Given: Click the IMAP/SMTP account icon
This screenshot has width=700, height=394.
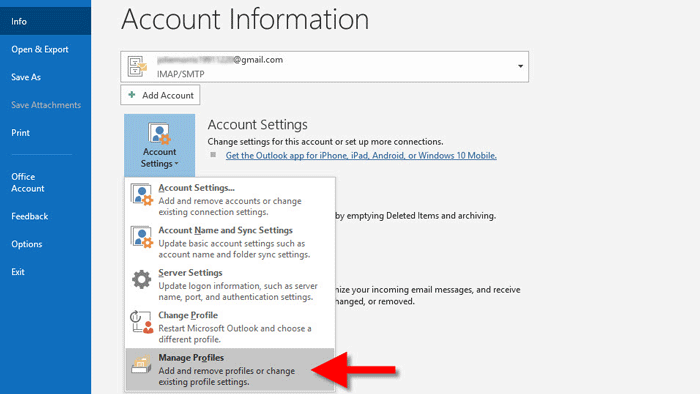Looking at the screenshot, I should click(137, 66).
